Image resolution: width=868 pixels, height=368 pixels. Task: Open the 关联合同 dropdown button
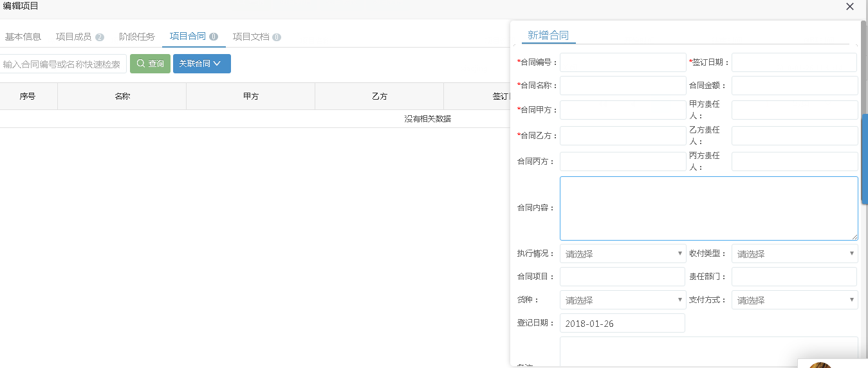pyautogui.click(x=201, y=64)
